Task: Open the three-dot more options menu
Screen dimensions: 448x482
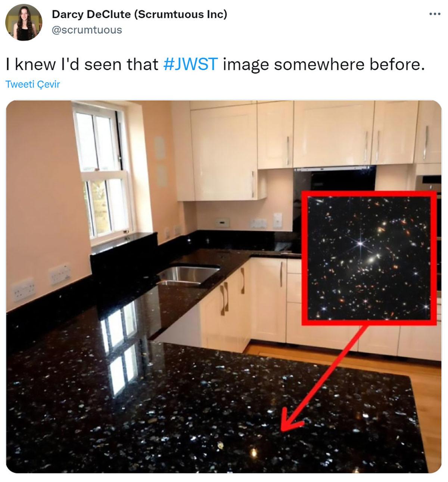Action: click(435, 15)
